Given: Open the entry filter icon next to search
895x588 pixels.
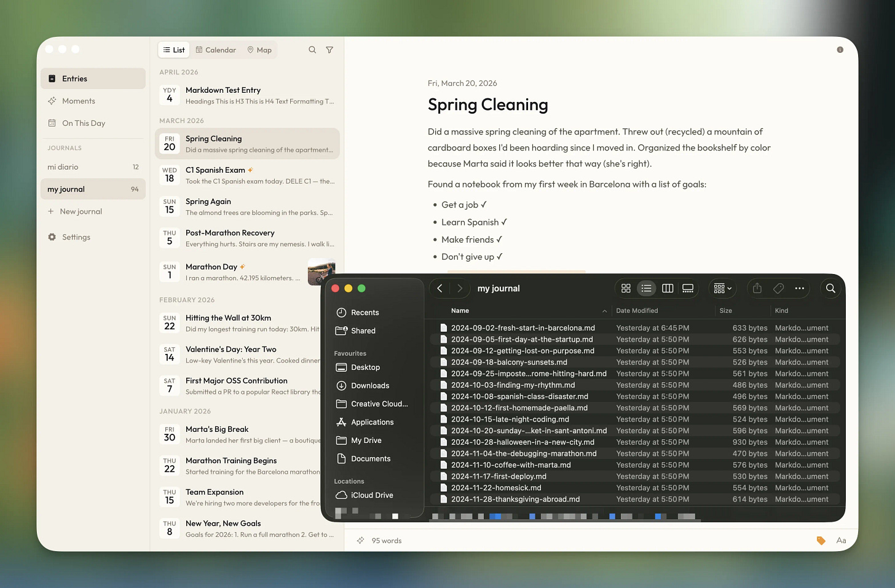Looking at the screenshot, I should [x=329, y=50].
